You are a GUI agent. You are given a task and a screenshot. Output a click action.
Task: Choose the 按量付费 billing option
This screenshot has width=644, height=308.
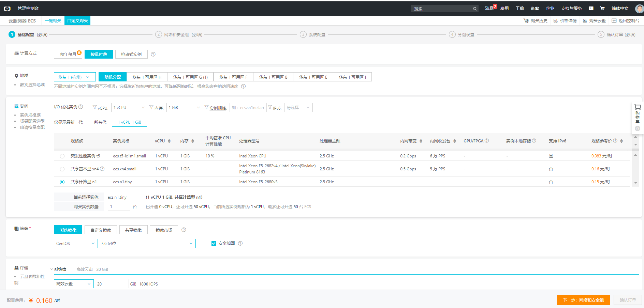pyautogui.click(x=99, y=54)
